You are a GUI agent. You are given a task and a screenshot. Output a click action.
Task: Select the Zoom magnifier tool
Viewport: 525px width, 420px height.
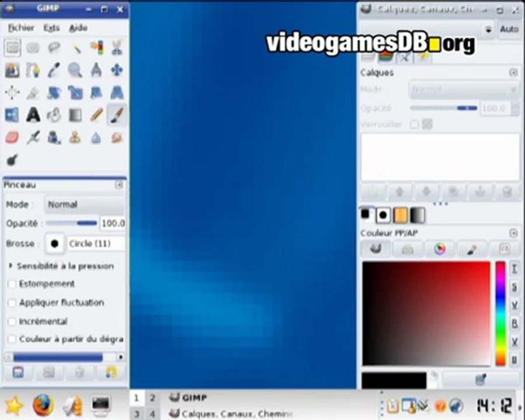click(x=75, y=71)
